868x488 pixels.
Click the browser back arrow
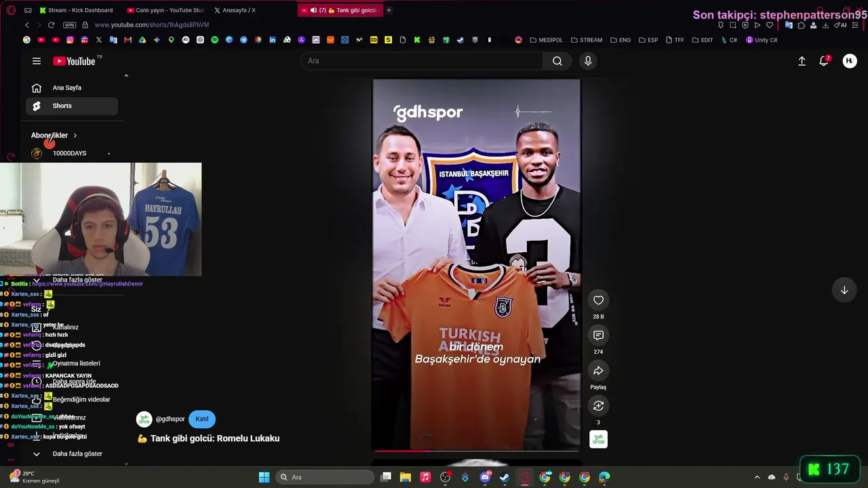(x=27, y=25)
